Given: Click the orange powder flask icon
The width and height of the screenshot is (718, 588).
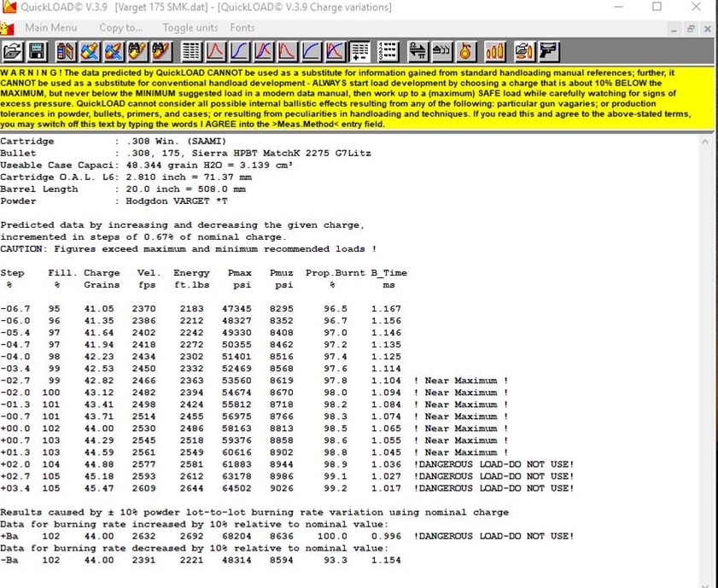Looking at the screenshot, I should tap(465, 51).
